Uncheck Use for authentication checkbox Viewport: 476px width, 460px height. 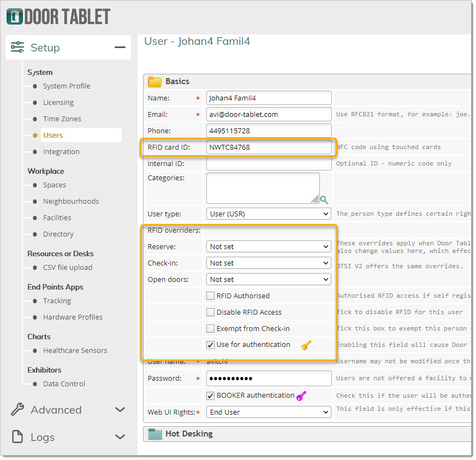[210, 345]
